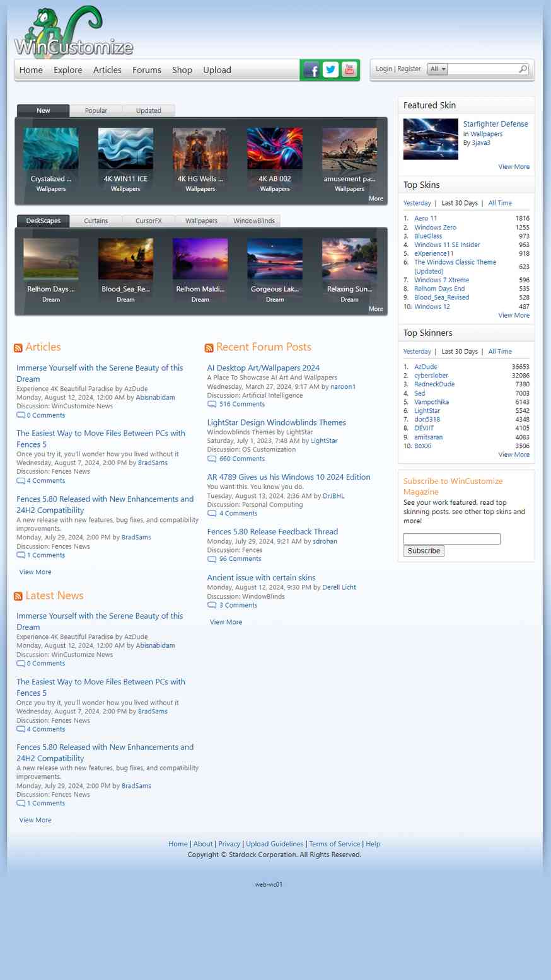551x980 pixels.
Task: Open the All search category dropdown
Action: (438, 69)
